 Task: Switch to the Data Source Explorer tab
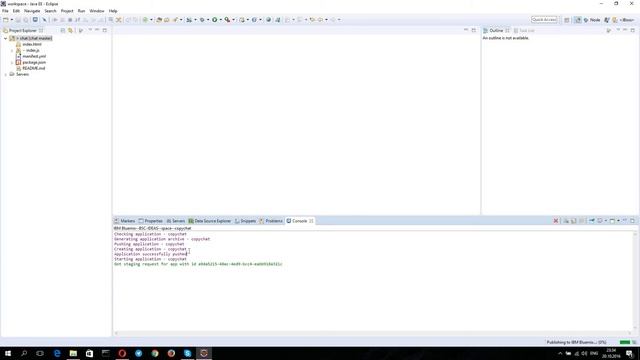pos(210,221)
